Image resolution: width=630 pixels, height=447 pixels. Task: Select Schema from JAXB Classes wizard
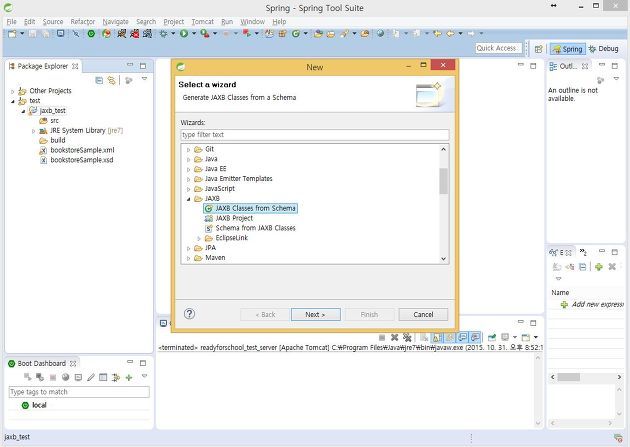[x=250, y=228]
